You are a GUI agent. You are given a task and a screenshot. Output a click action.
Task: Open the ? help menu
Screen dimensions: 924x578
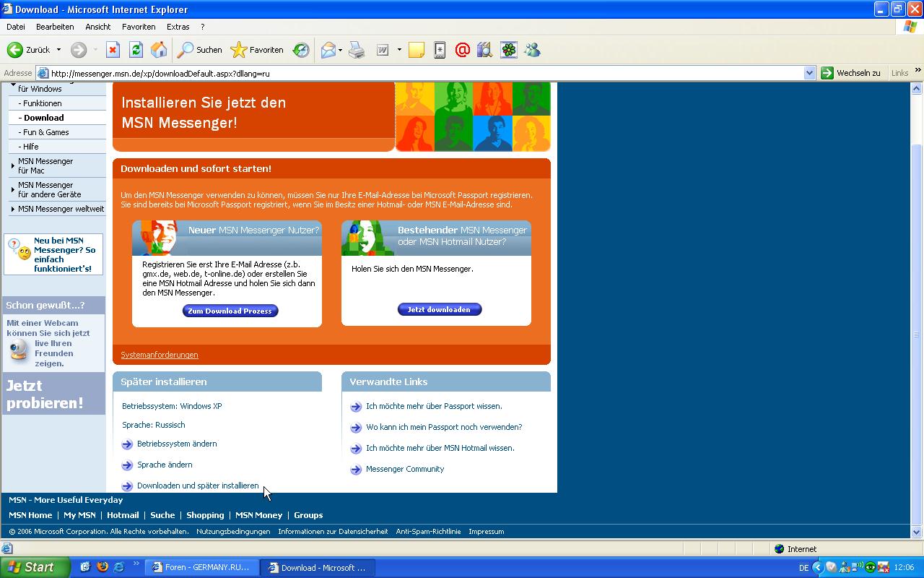(x=203, y=27)
